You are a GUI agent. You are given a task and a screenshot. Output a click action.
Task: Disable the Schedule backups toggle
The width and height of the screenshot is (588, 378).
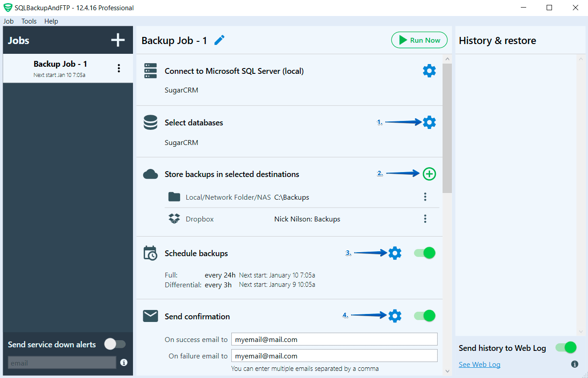pos(425,253)
